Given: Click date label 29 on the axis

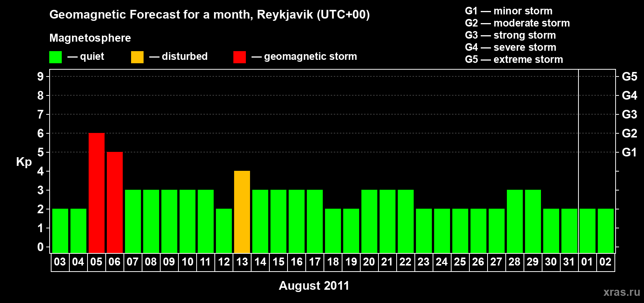Looking at the screenshot, I should 533,262.
